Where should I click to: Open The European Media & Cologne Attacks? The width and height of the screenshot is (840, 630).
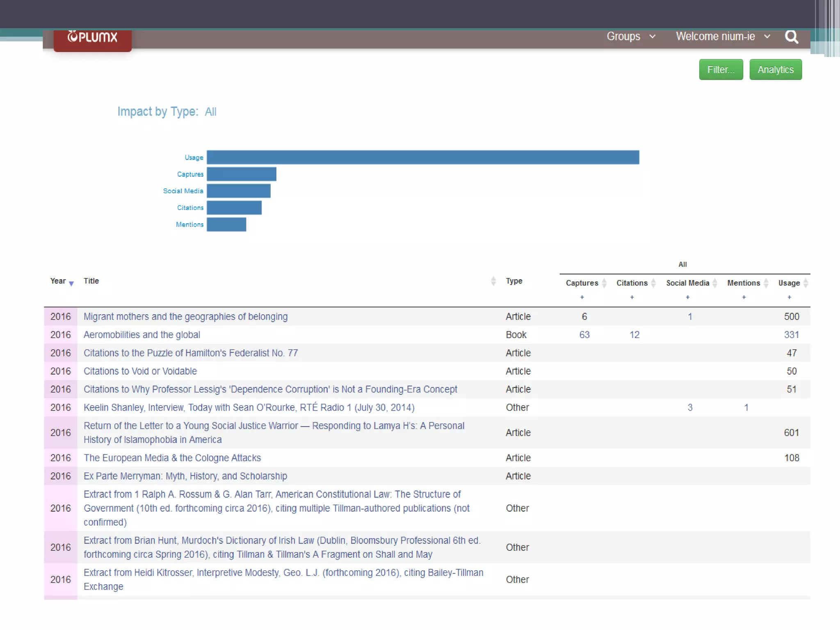[172, 458]
